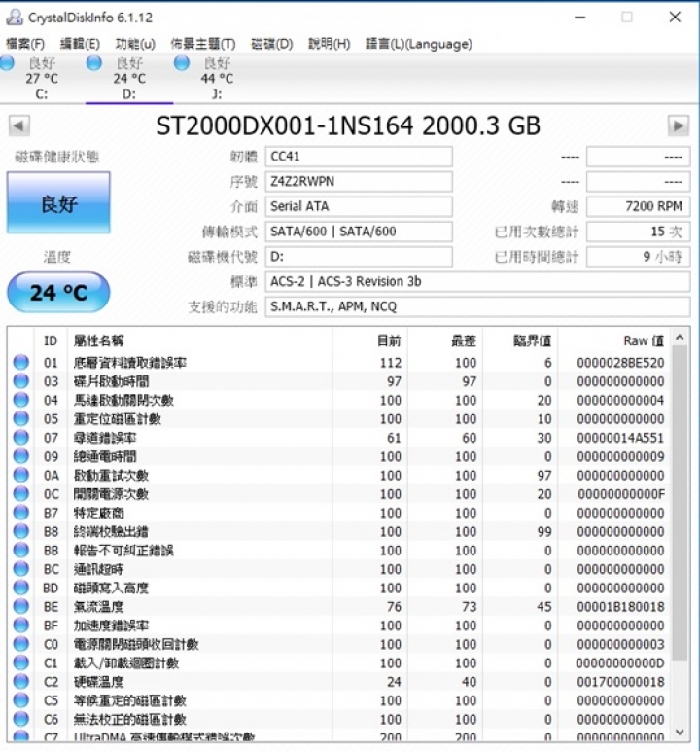
Task: Open the 編輯(E) menu
Action: pos(80,44)
